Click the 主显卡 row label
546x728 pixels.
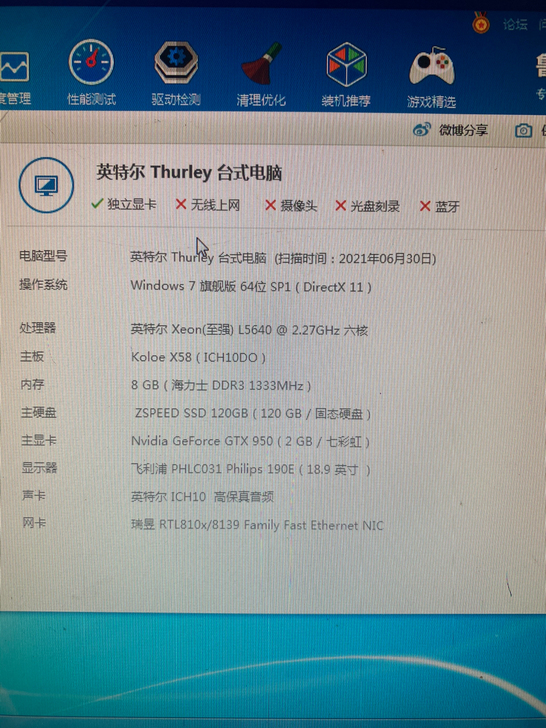click(39, 440)
